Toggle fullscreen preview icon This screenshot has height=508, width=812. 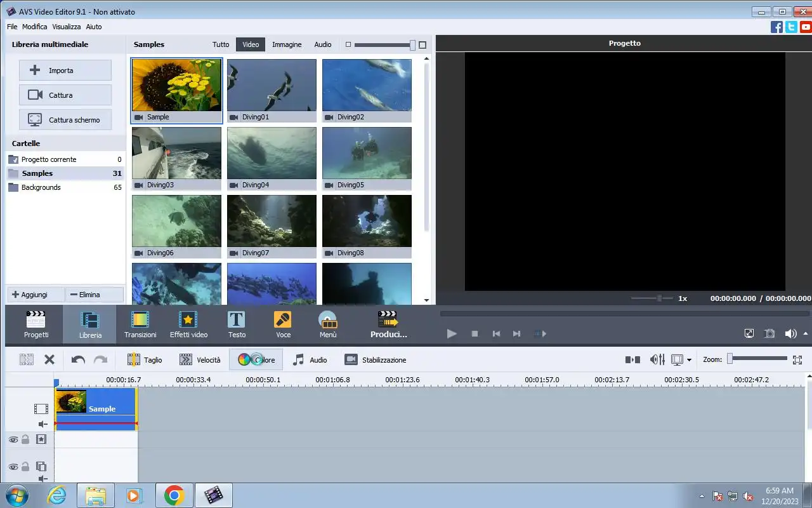(x=749, y=333)
